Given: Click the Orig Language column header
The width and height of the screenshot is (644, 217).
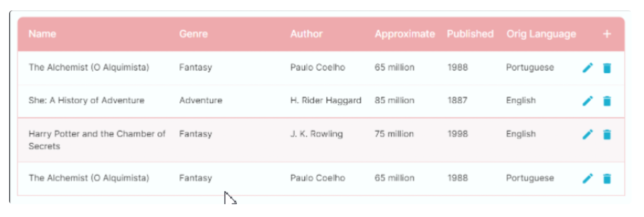Looking at the screenshot, I should click(541, 34).
